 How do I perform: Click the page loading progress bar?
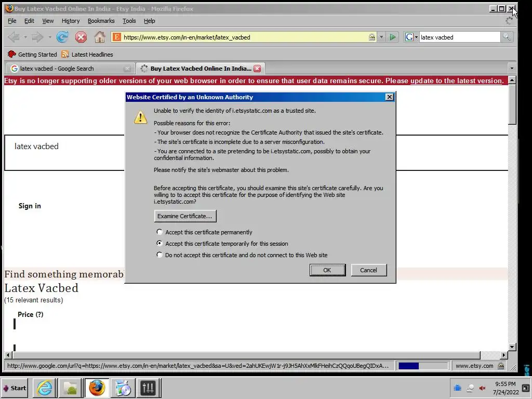click(x=422, y=366)
